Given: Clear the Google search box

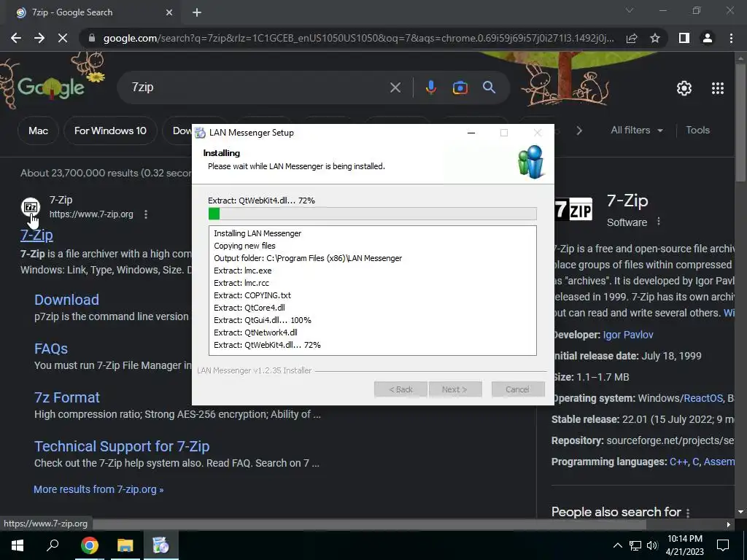Looking at the screenshot, I should coord(395,87).
